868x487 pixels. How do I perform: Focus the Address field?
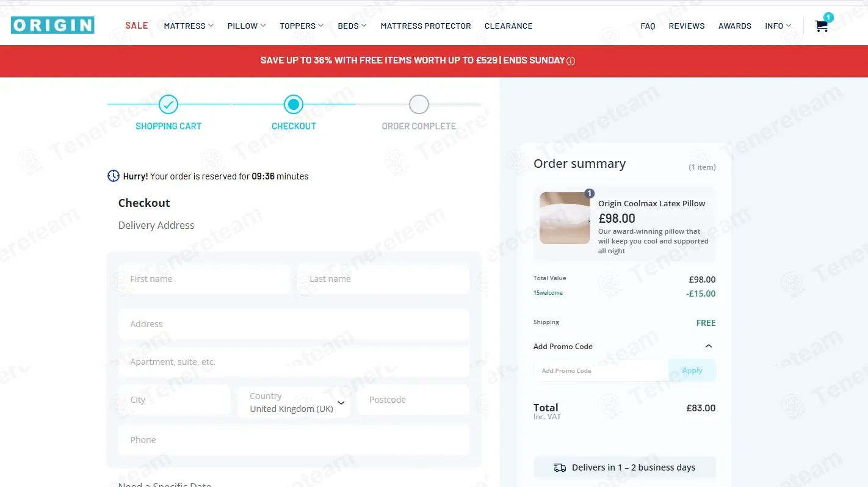(x=294, y=324)
